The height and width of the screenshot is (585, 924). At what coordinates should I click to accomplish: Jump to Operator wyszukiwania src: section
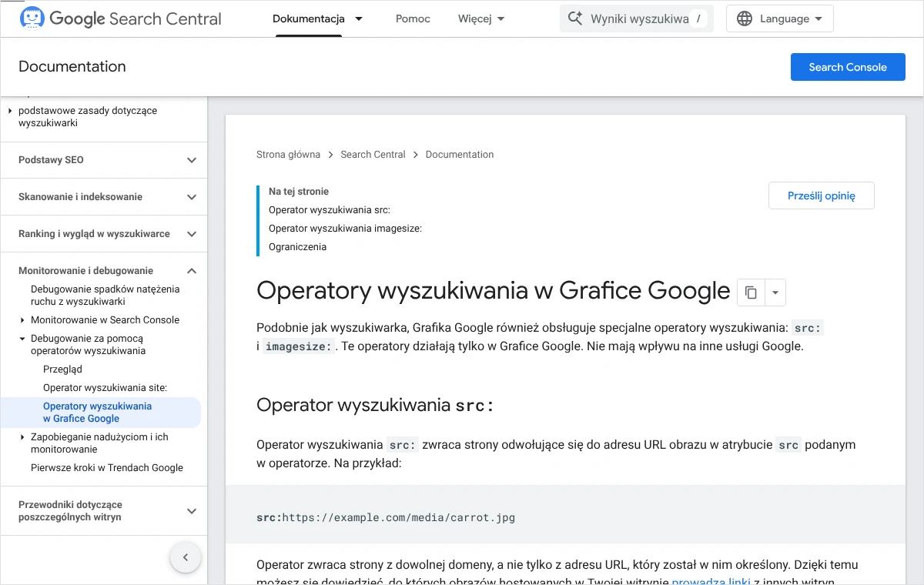coord(330,210)
